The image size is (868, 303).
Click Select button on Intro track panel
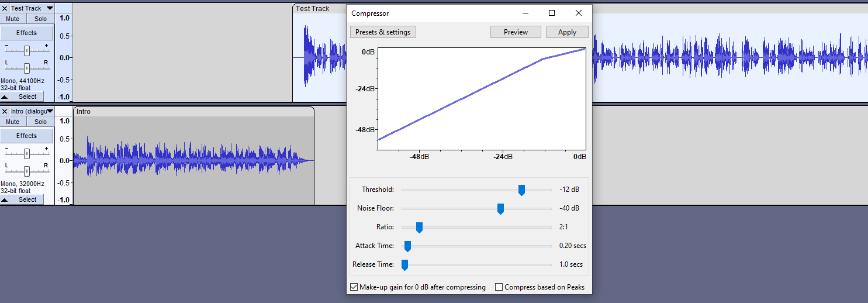tap(27, 199)
